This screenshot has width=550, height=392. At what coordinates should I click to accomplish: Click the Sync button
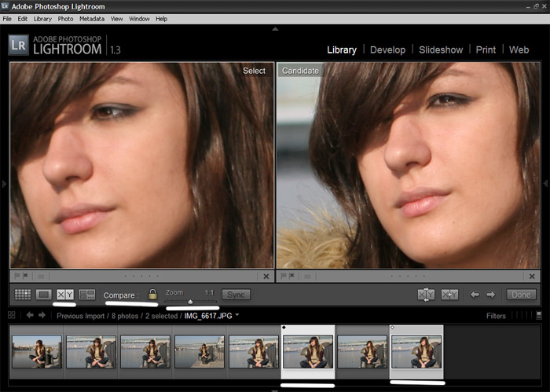pyautogui.click(x=236, y=295)
